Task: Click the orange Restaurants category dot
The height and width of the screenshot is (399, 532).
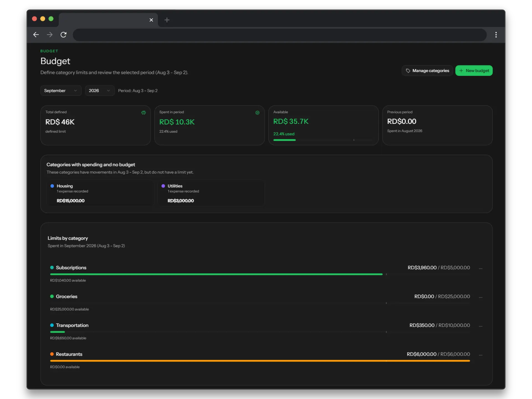Action: (x=52, y=354)
